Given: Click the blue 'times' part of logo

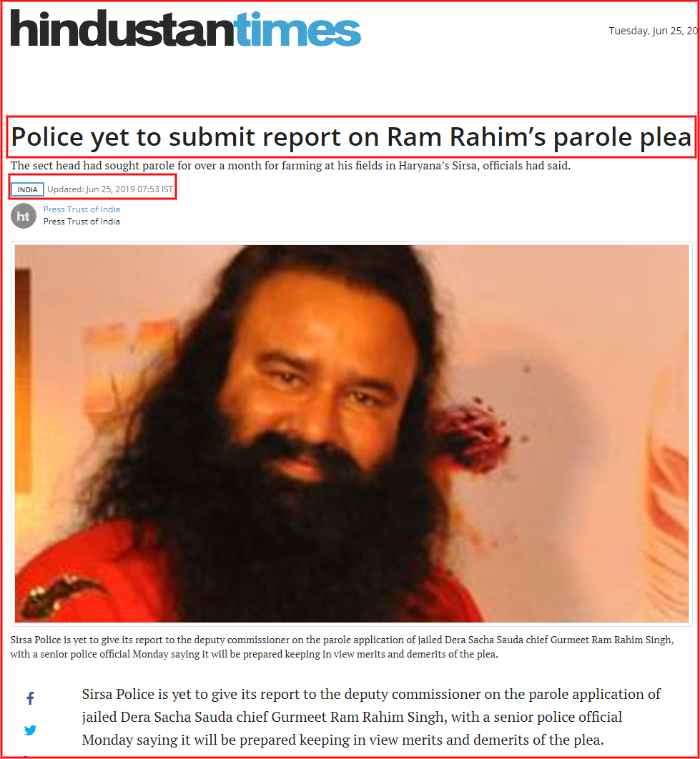Looking at the screenshot, I should 297,29.
